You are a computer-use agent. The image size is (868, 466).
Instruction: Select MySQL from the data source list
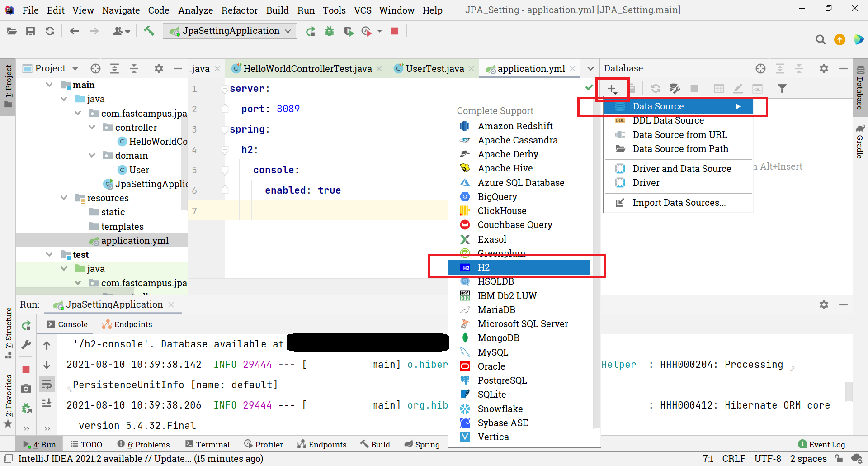click(x=519, y=352)
